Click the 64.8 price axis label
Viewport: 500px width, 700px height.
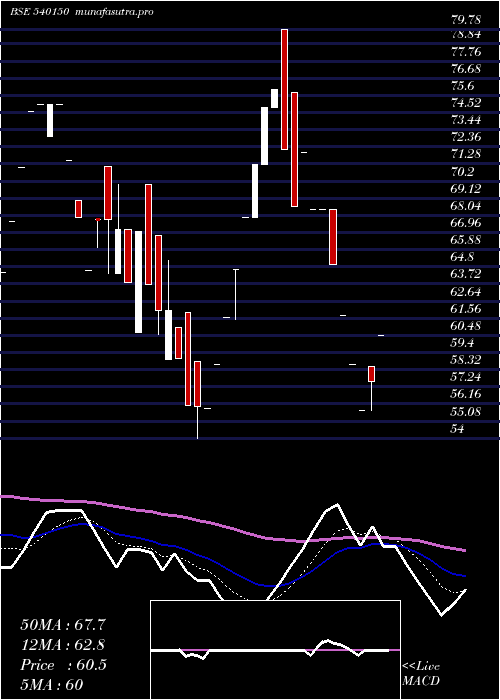click(463, 257)
